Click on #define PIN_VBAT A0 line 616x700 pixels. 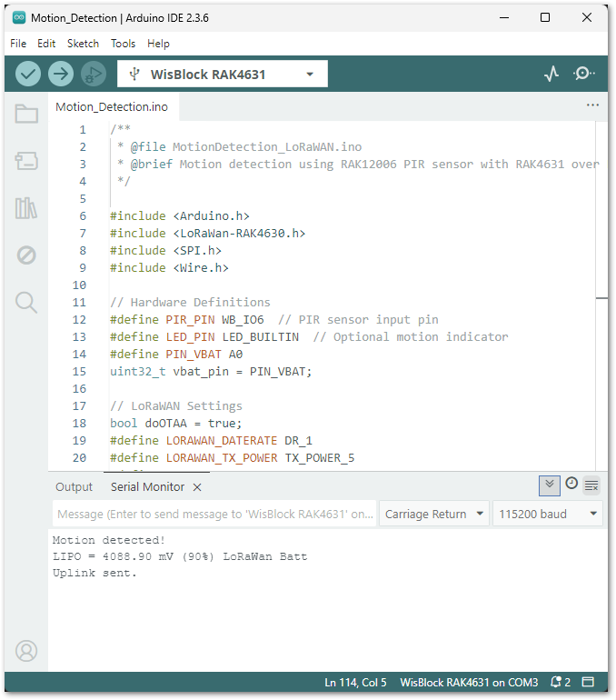coord(176,354)
